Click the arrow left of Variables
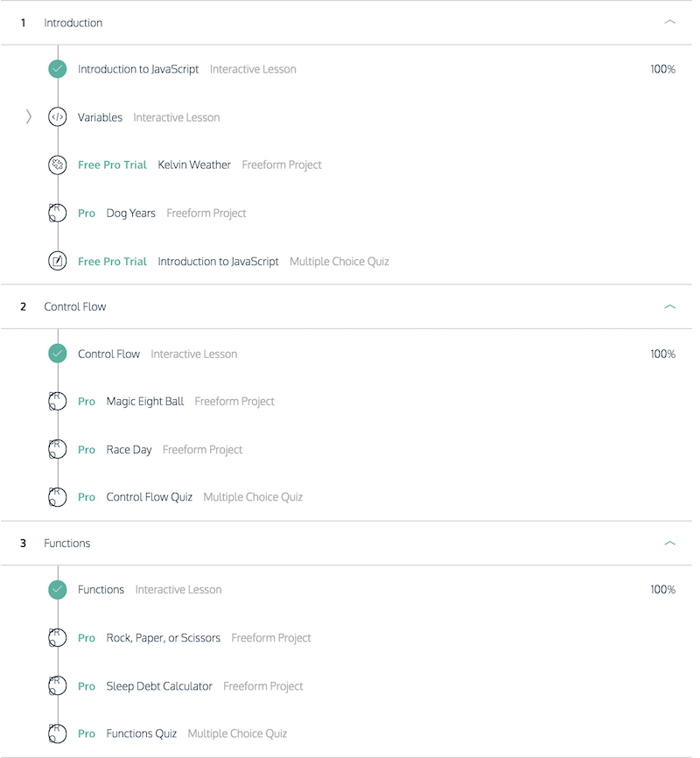Viewport: 700px width, 758px height. pos(29,117)
